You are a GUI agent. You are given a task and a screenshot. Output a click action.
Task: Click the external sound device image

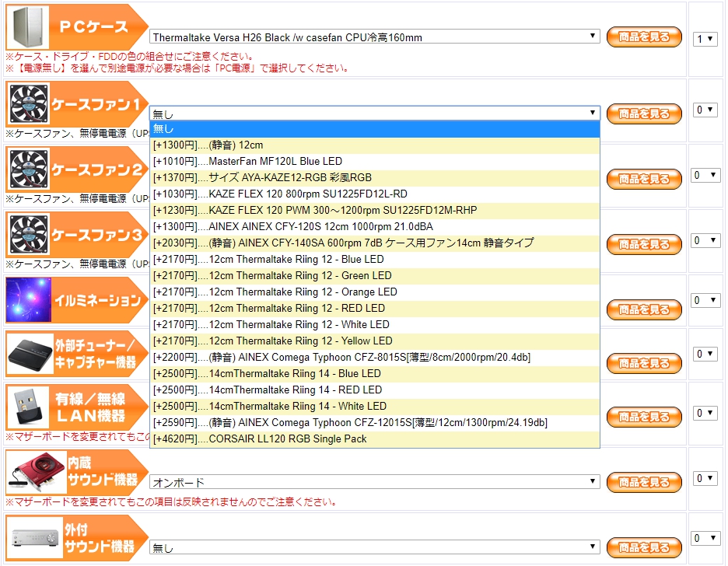click(35, 537)
